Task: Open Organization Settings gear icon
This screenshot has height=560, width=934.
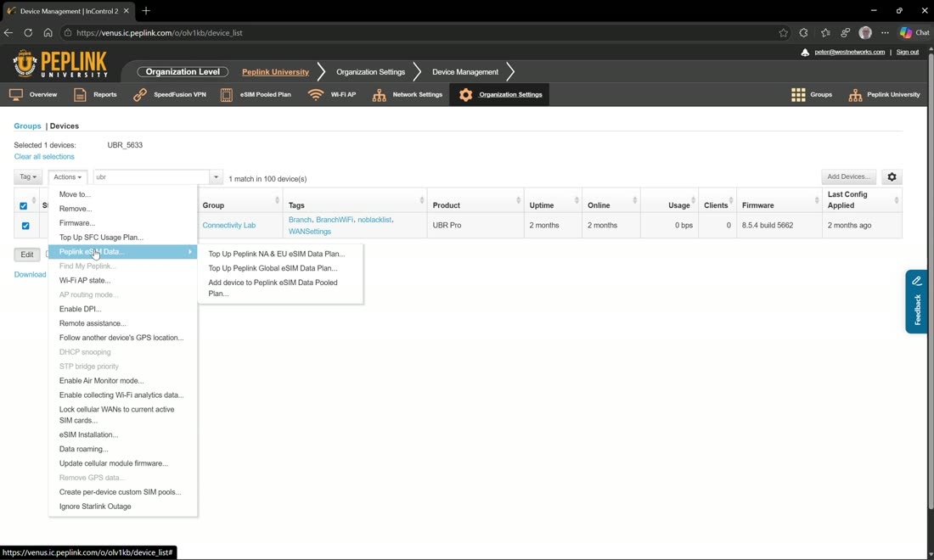Action: pos(466,95)
